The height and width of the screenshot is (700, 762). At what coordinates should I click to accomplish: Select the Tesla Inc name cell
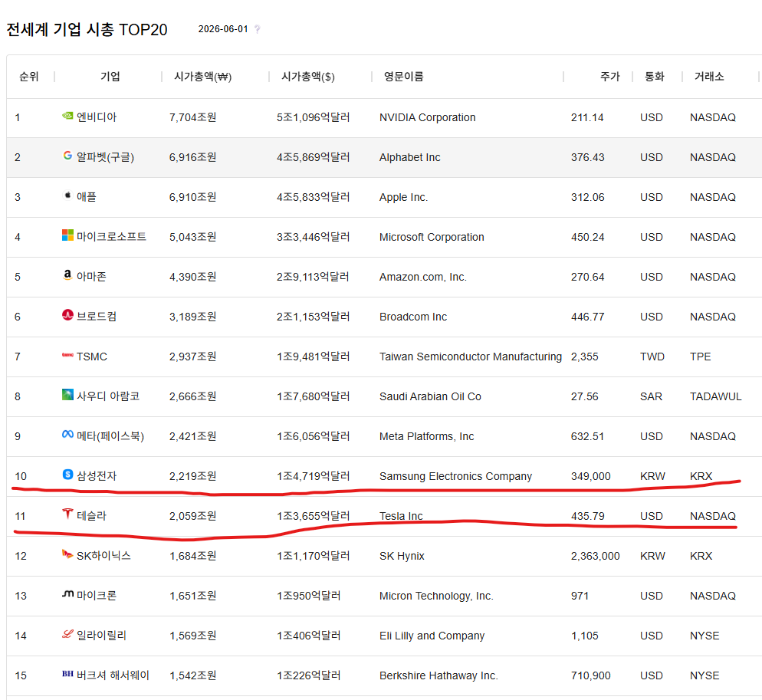point(401,516)
